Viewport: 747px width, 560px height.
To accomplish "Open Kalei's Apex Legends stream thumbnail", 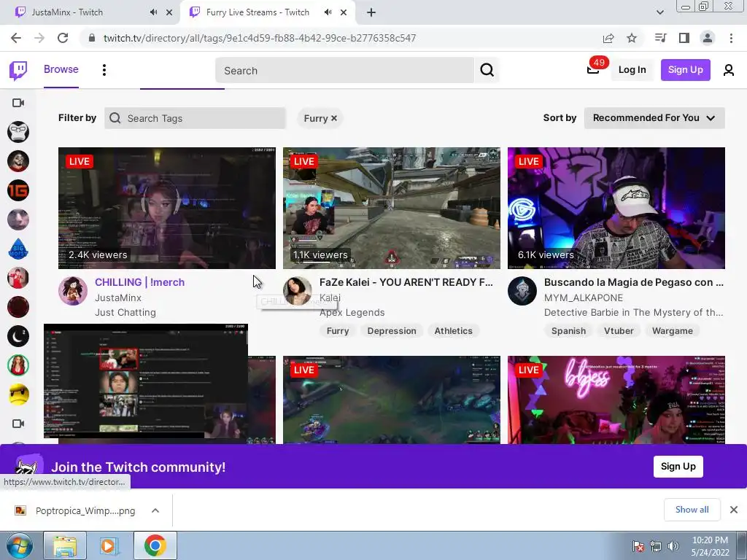I will click(392, 208).
